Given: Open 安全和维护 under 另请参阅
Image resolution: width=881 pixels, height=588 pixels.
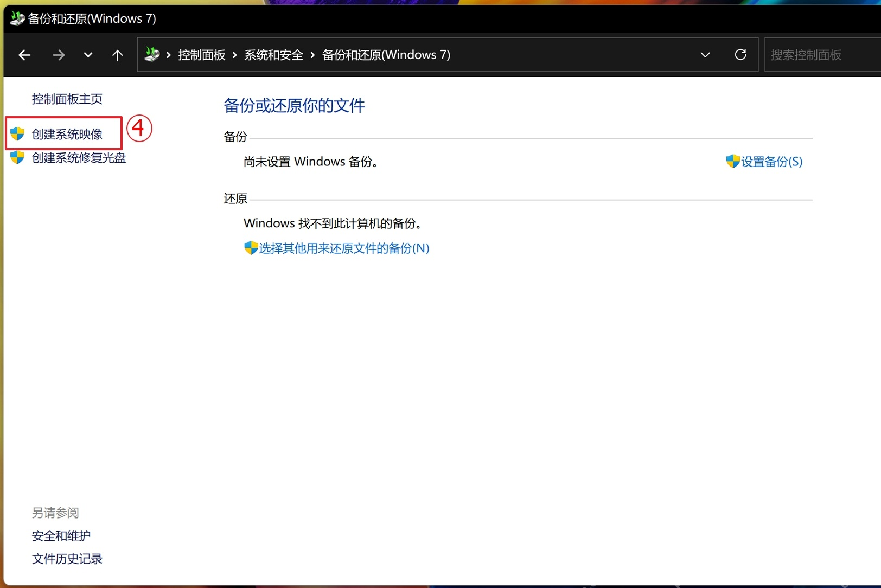Looking at the screenshot, I should tap(61, 536).
